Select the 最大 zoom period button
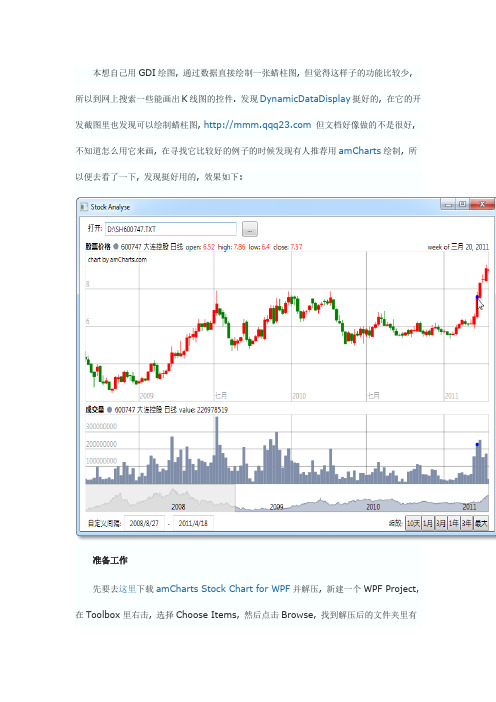This screenshot has height=702, width=496. (481, 523)
